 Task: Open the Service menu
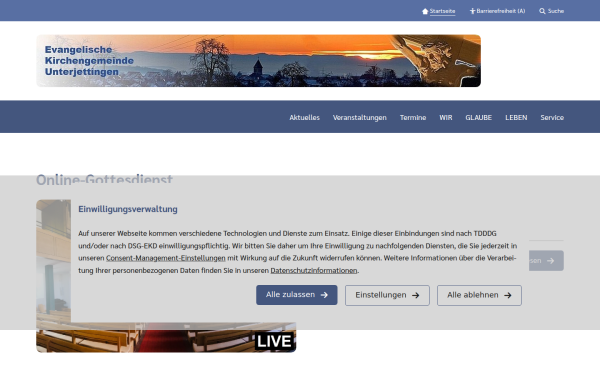point(552,117)
